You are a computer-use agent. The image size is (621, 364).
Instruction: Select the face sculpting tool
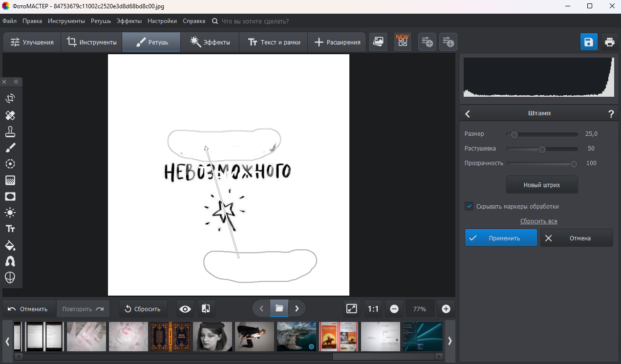pos(10,278)
